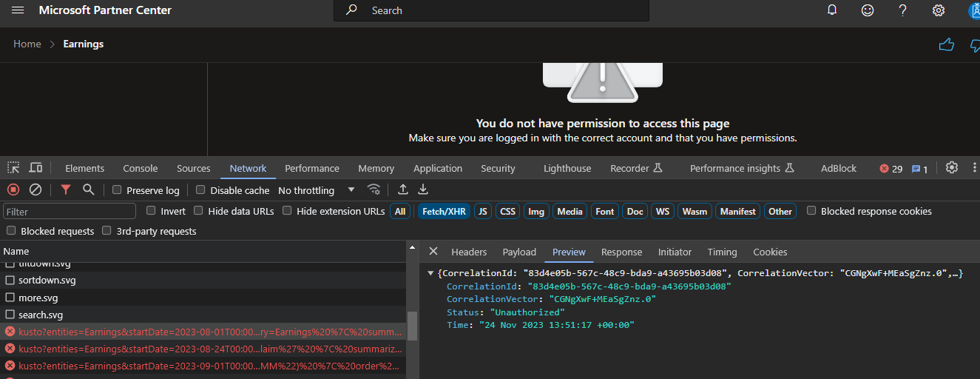The width and height of the screenshot is (980, 379).
Task: Click the search magnifier in header
Action: [x=353, y=10]
